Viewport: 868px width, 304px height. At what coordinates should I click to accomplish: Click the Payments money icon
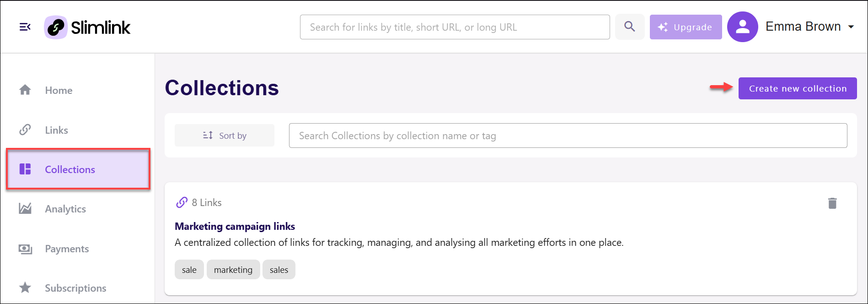click(25, 249)
